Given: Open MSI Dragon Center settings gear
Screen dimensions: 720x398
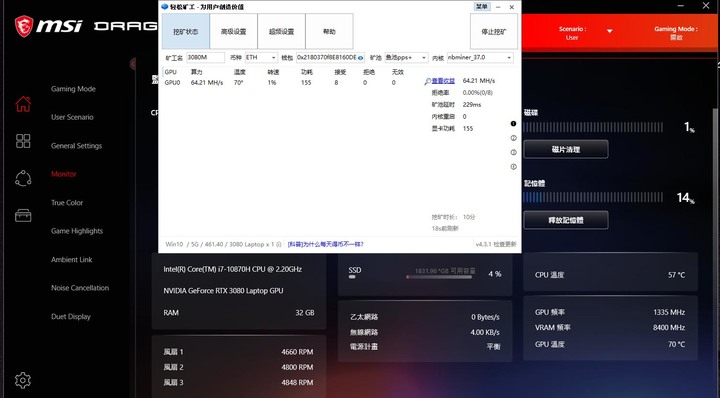Looking at the screenshot, I should tap(22, 380).
